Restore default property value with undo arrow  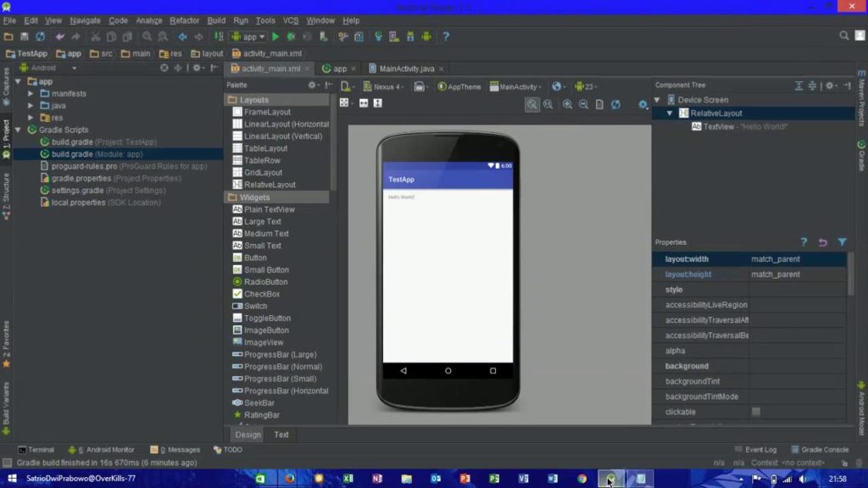[x=822, y=242]
